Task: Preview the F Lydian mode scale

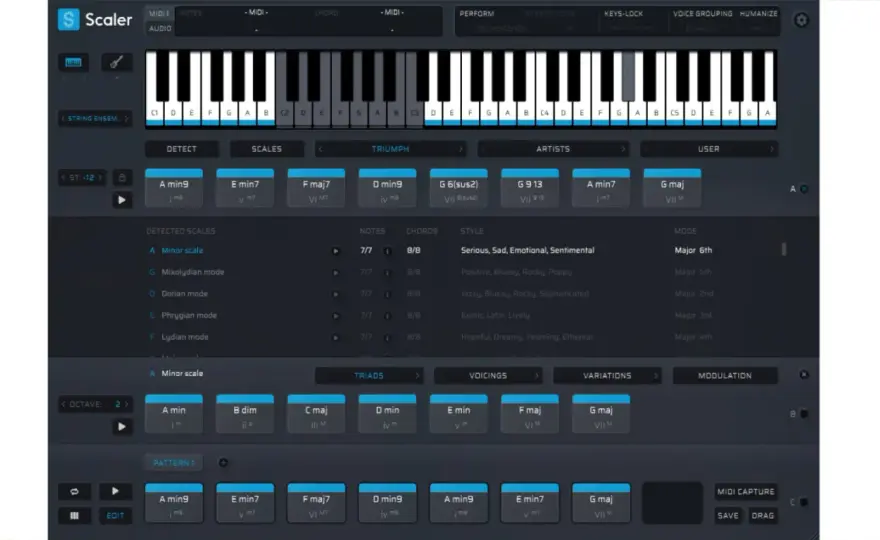Action: (x=336, y=337)
